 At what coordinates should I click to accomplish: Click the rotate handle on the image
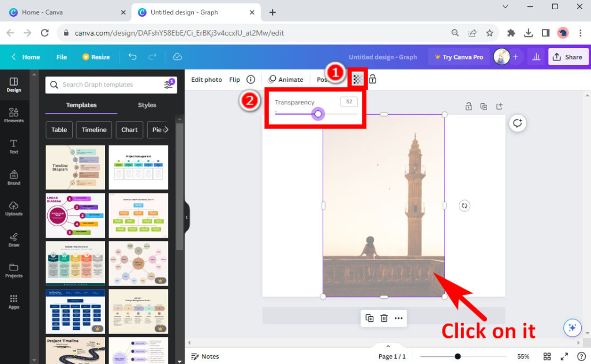point(464,205)
